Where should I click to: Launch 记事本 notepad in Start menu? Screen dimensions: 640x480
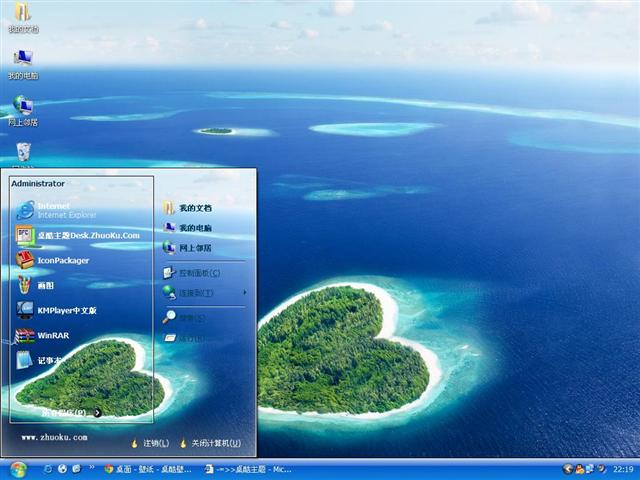pos(41,360)
